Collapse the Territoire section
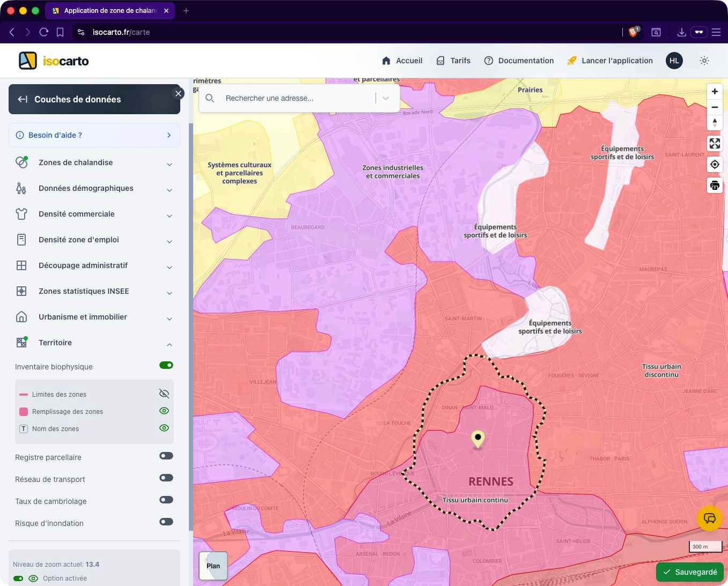Image resolution: width=728 pixels, height=586 pixels. [x=170, y=344]
